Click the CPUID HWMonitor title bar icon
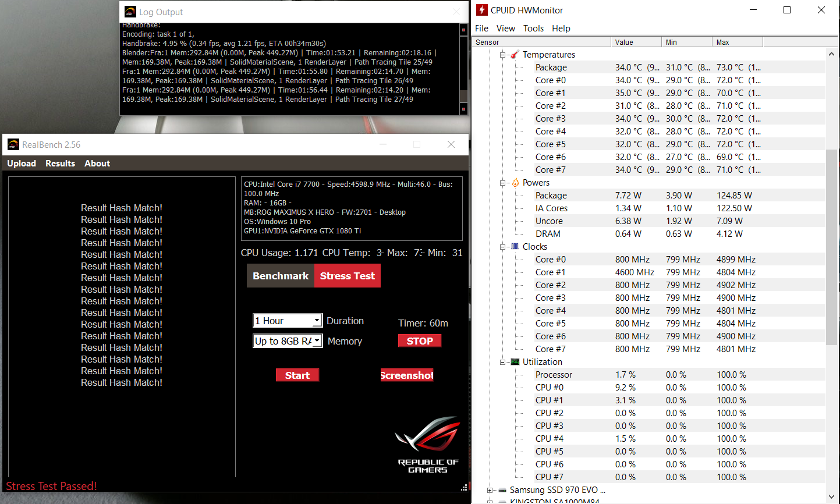 pos(482,10)
